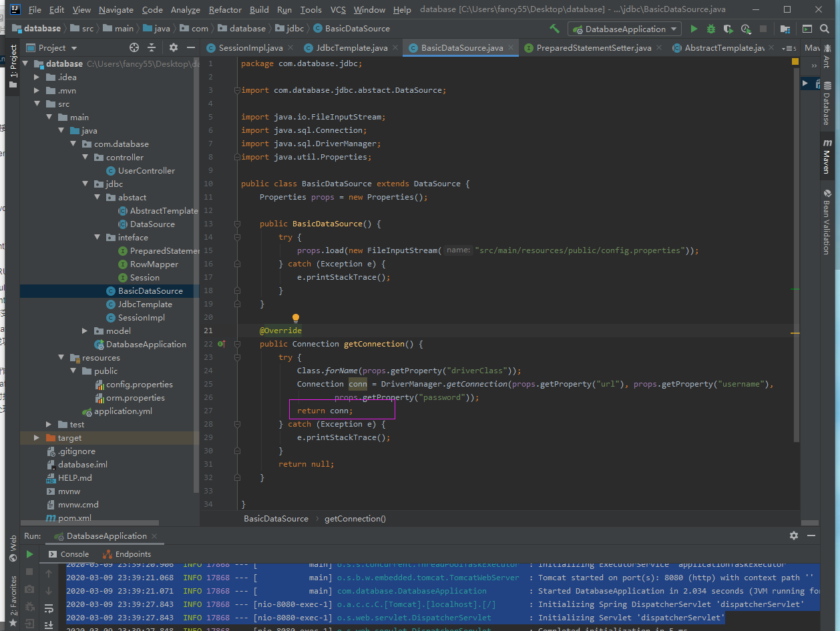Open Run panel settings gear

click(794, 536)
